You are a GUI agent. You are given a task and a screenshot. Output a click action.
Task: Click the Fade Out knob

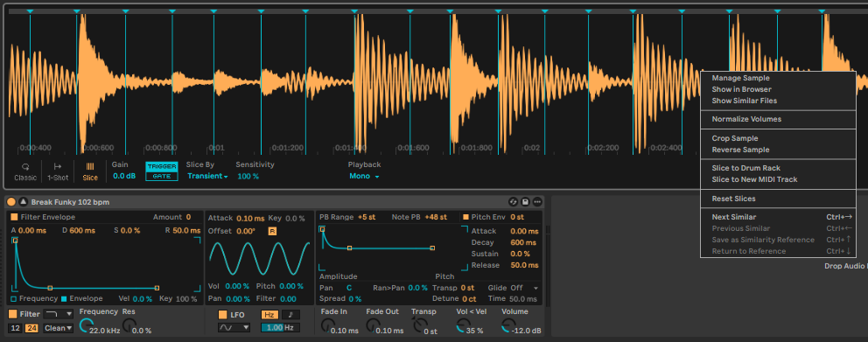(373, 326)
